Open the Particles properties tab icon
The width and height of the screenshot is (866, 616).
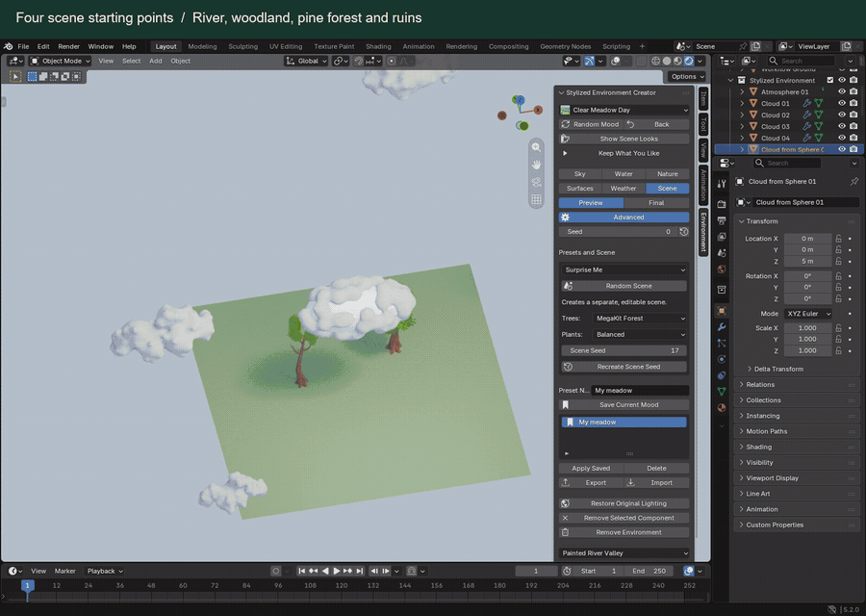722,343
